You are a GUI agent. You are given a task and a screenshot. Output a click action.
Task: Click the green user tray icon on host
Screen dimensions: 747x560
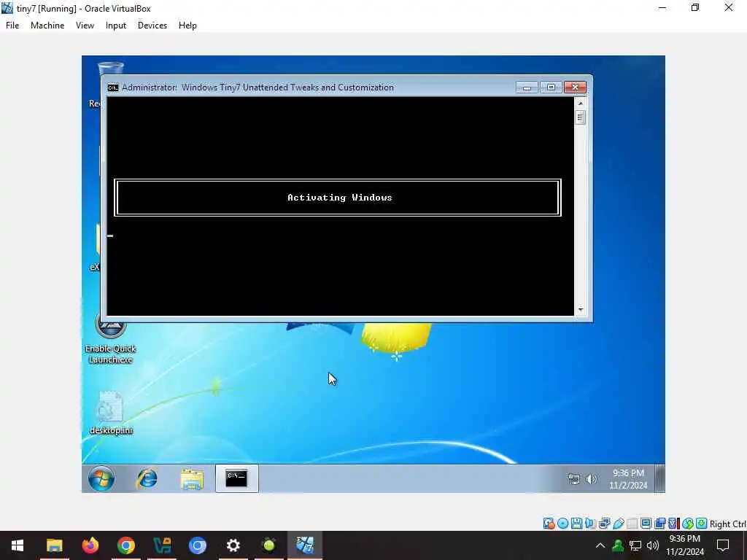618,545
